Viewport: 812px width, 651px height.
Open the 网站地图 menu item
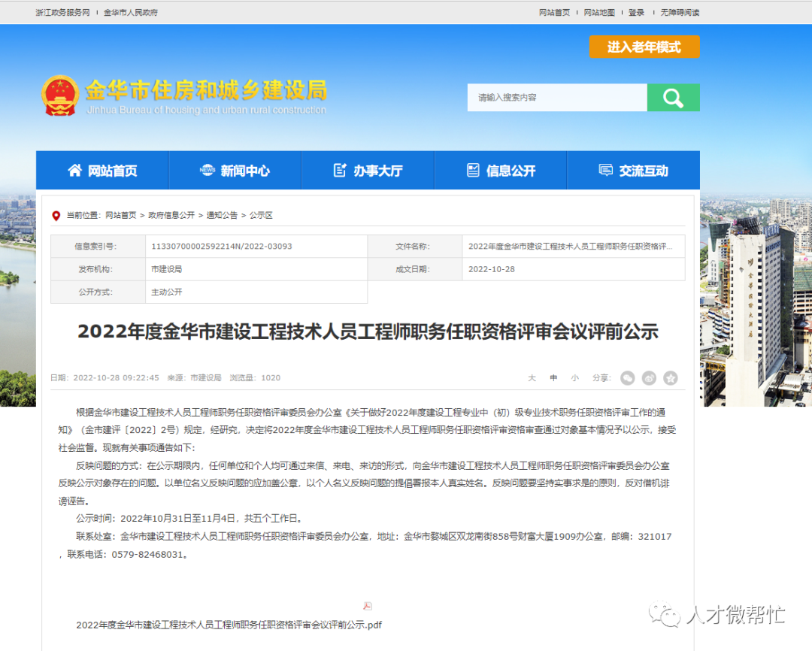[599, 12]
